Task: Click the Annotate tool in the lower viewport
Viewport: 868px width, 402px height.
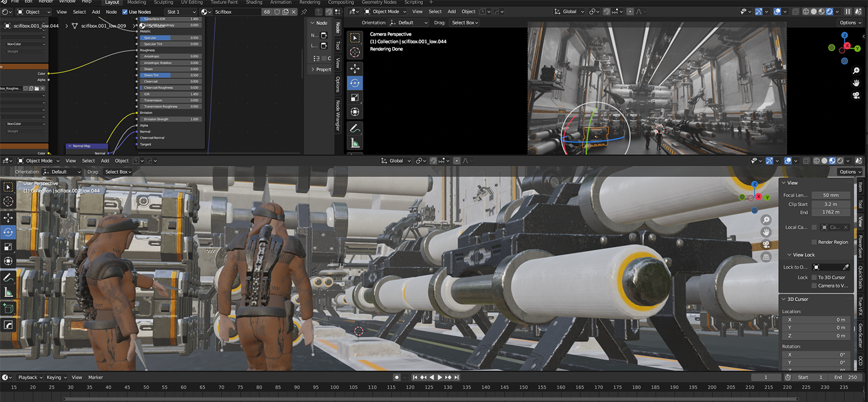Action: click(x=8, y=278)
